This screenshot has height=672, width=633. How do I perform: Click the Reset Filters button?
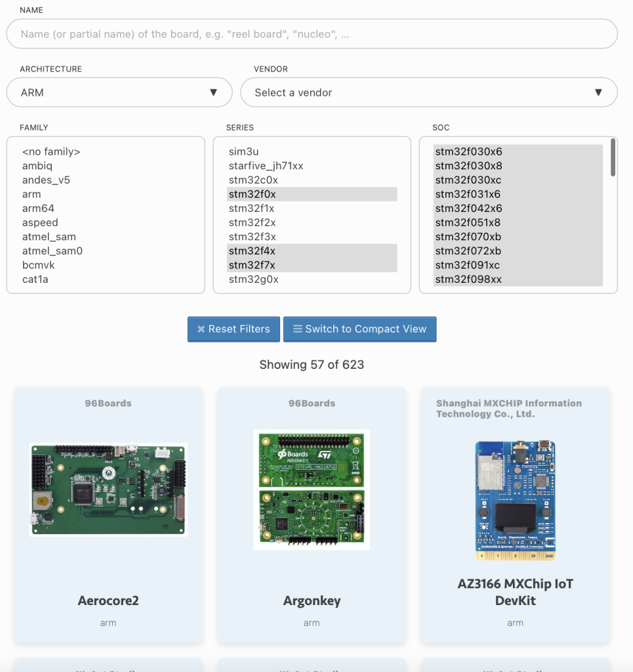point(234,329)
